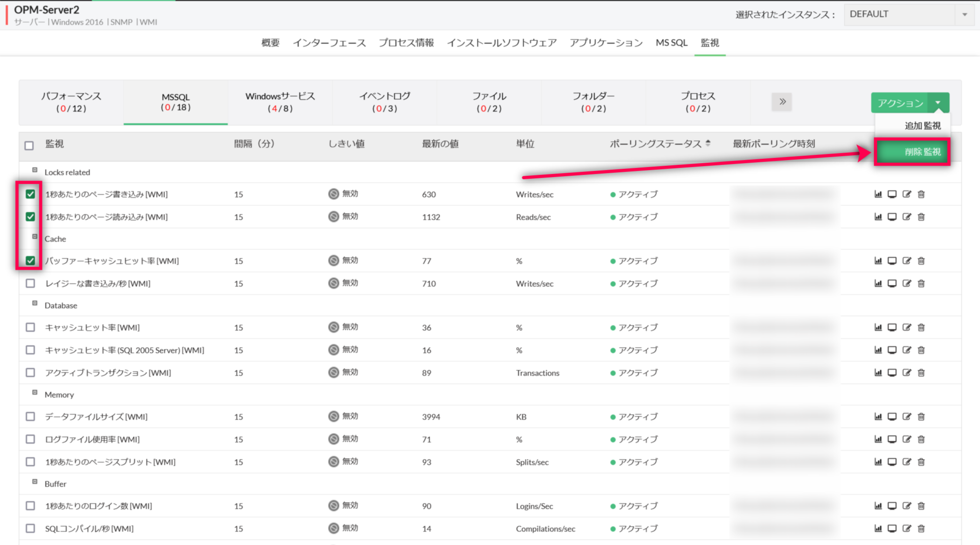The height and width of the screenshot is (545, 980).
Task: Click edit icon for データファイルサイズ row
Action: tap(906, 417)
